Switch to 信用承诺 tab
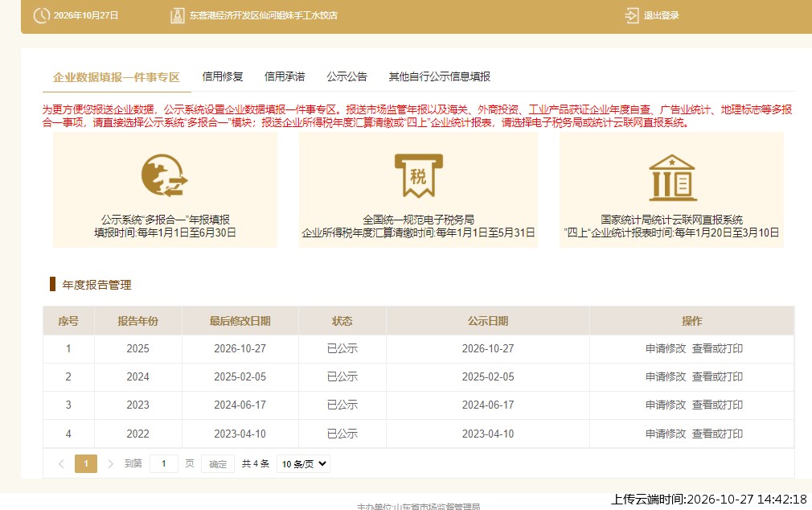This screenshot has height=510, width=812. pos(285,76)
